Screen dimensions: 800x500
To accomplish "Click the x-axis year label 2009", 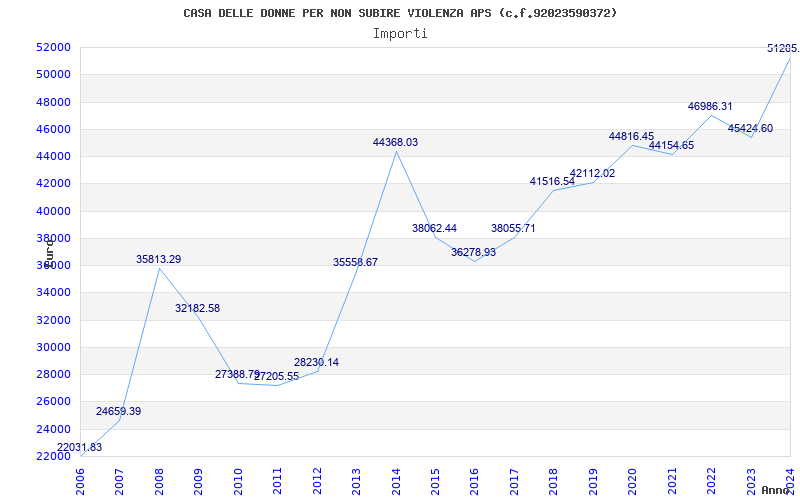I will point(198,482).
